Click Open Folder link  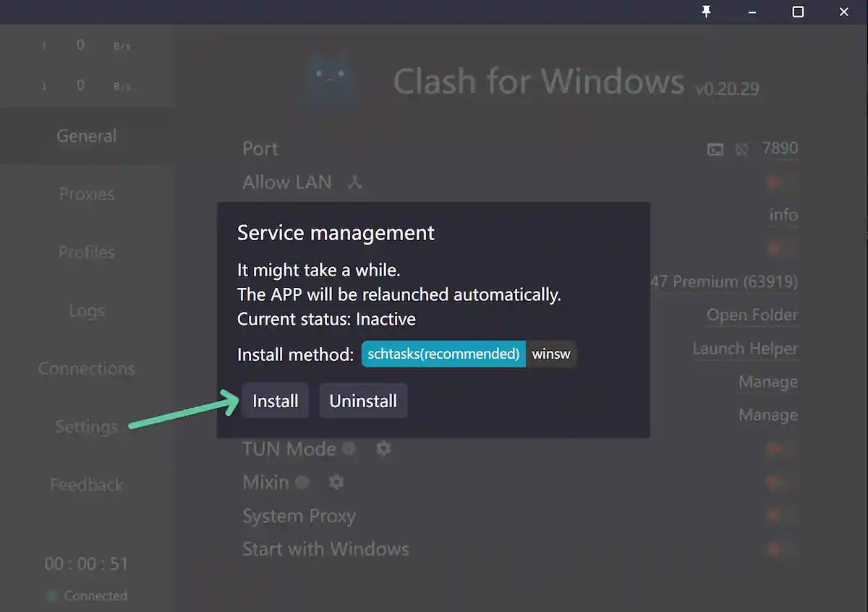coord(752,315)
